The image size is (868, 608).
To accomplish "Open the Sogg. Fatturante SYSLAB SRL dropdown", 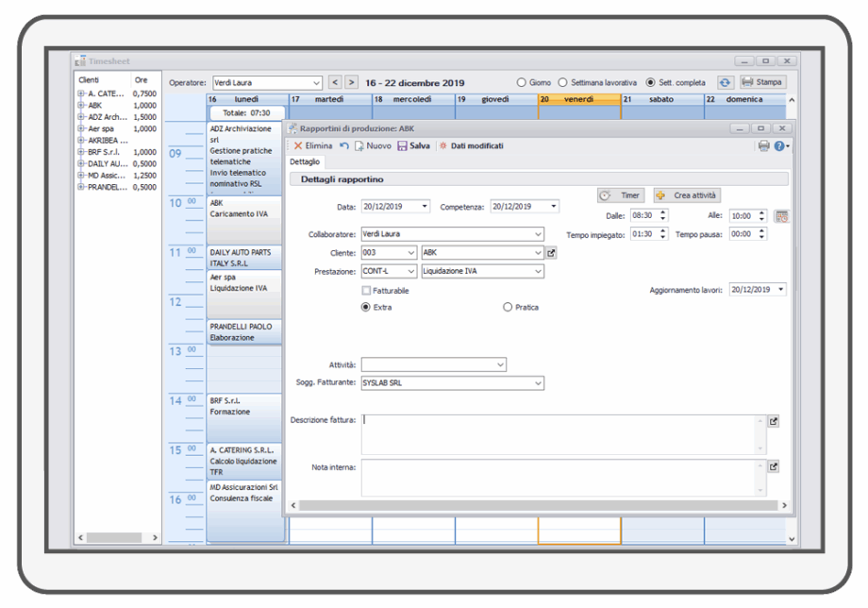I will pos(538,383).
